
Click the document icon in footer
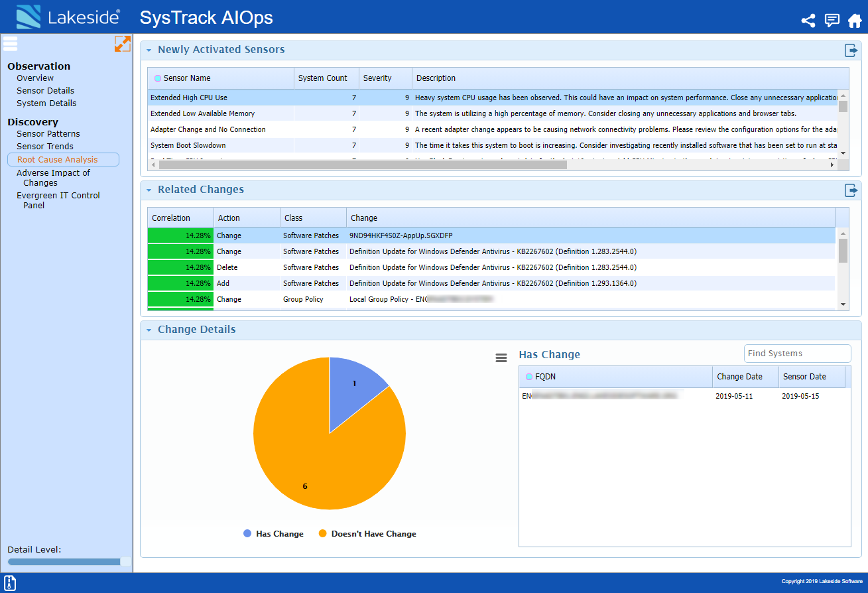[x=10, y=583]
